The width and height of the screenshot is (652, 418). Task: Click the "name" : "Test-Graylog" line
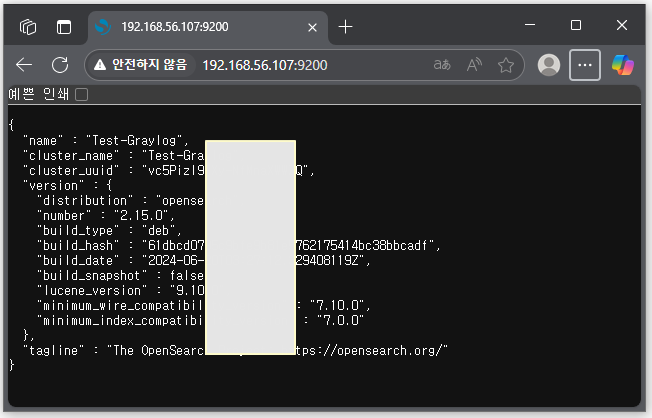pos(106,141)
